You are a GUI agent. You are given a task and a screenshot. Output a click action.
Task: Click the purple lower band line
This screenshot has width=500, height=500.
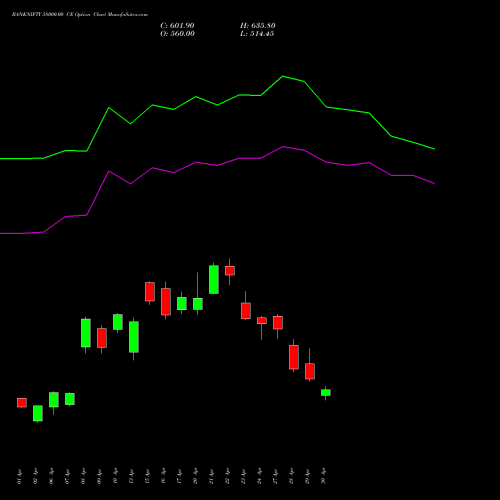click(x=217, y=165)
